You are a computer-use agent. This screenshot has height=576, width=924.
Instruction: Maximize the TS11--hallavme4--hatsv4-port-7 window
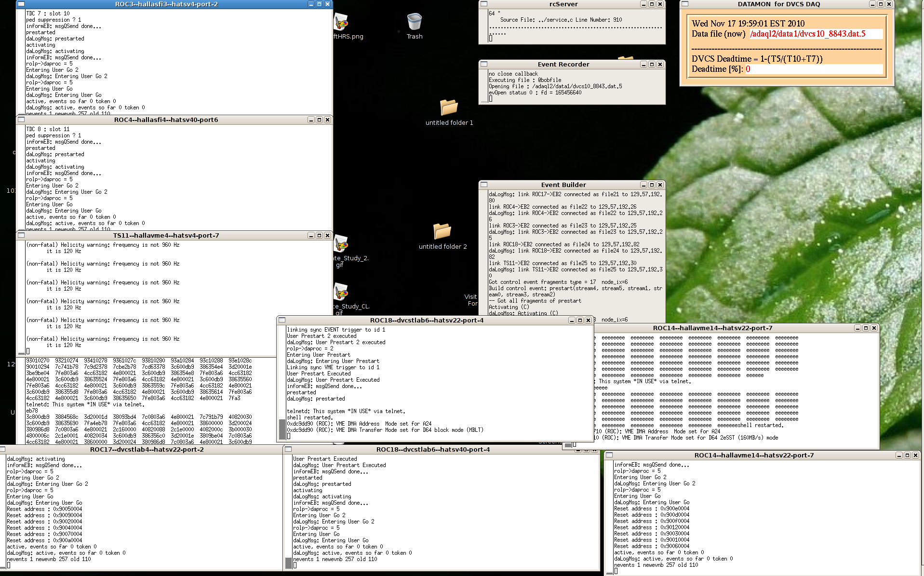(x=319, y=235)
